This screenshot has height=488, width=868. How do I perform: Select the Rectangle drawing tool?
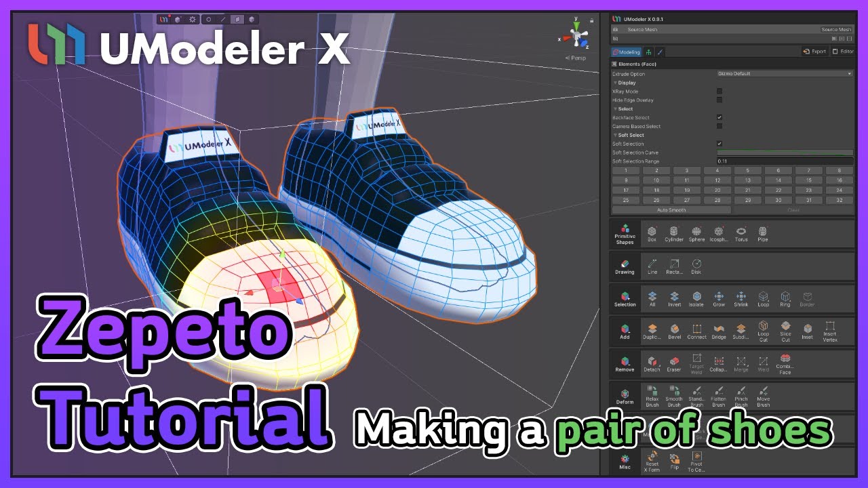coord(674,266)
